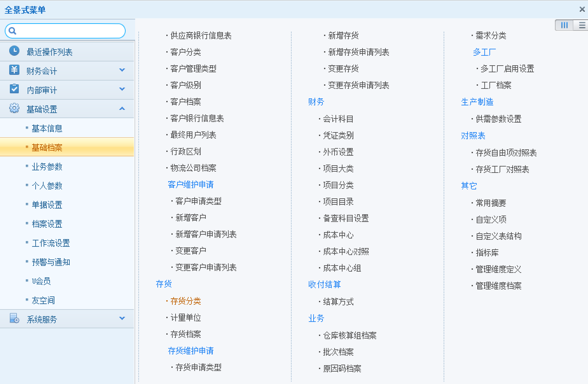Click the yen icon for 财务会计
This screenshot has width=588, height=384.
[14, 70]
